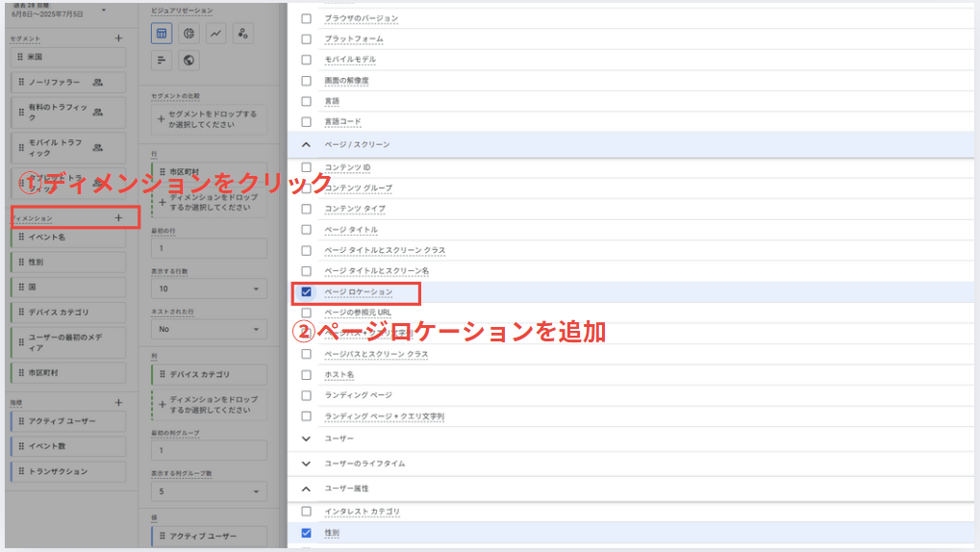This screenshot has width=980, height=552.
Task: Select the scatter plot visualization icon
Action: (x=243, y=33)
